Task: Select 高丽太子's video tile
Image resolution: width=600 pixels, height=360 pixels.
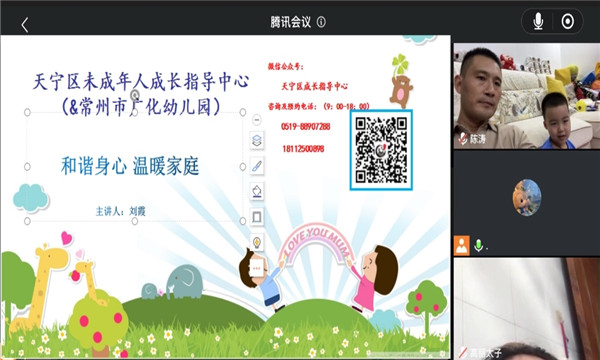Action: [527, 309]
